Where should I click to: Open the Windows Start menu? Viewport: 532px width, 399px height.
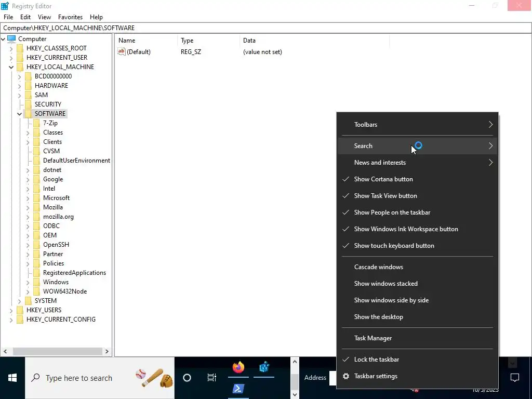point(12,378)
